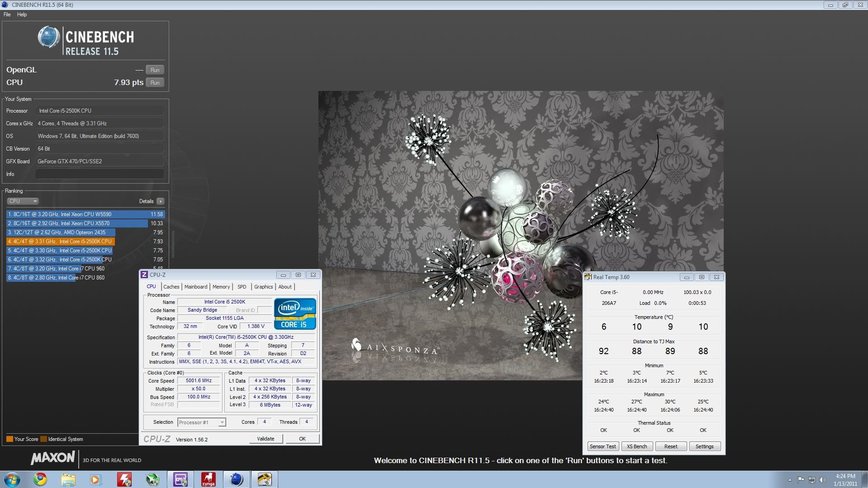Run the OpenGL benchmark test
The image size is (868, 488).
(155, 70)
